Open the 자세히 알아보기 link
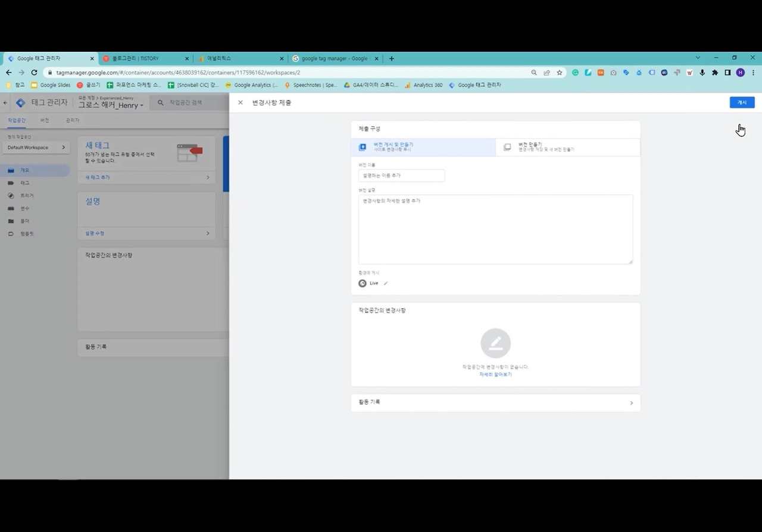 tap(495, 374)
